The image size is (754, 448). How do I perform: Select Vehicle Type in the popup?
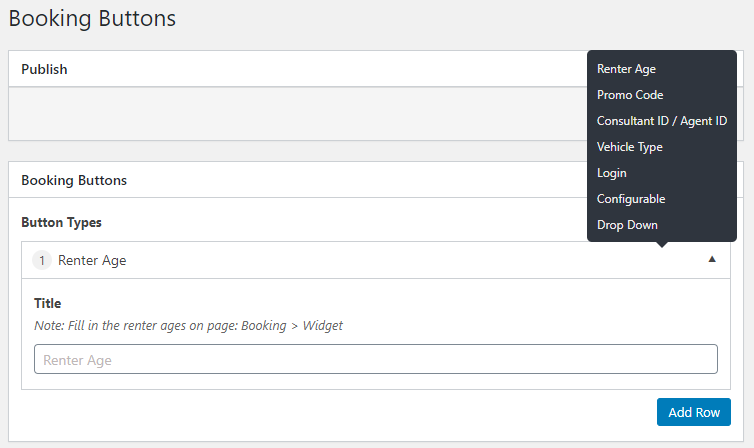[629, 147]
